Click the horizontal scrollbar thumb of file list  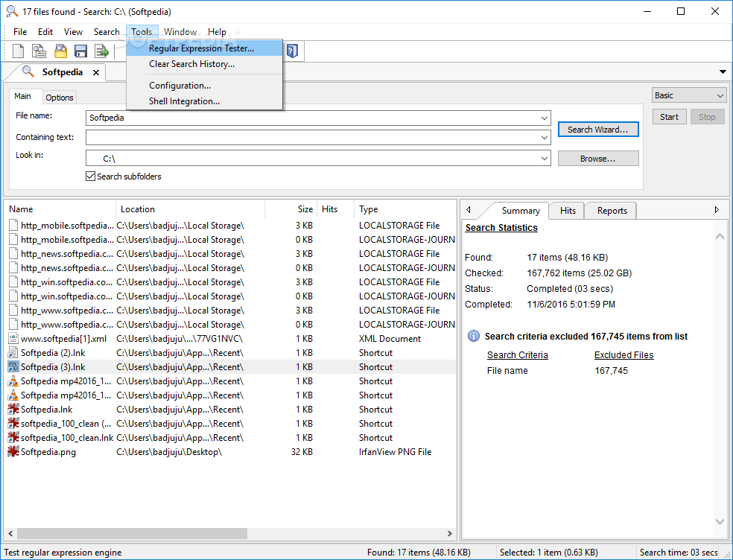pyautogui.click(x=132, y=533)
